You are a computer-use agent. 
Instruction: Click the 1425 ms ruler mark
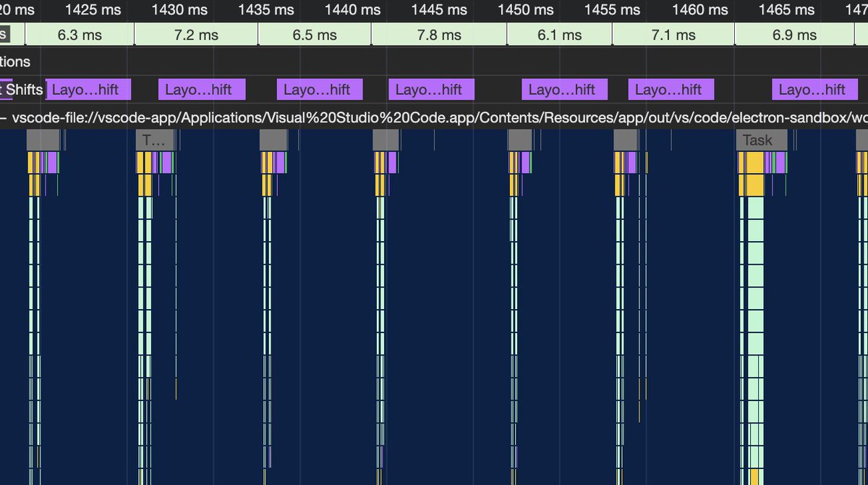pos(93,10)
